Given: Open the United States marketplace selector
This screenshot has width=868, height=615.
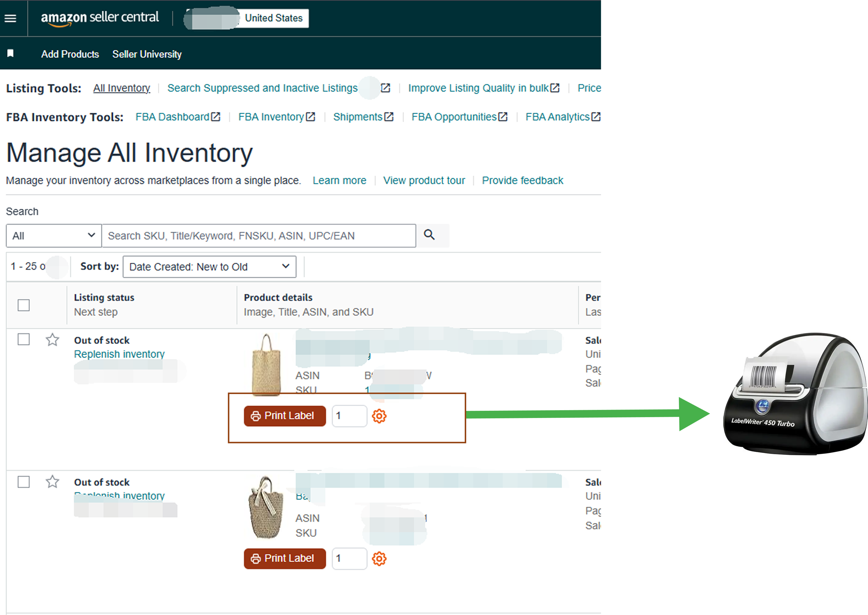Looking at the screenshot, I should coord(273,18).
